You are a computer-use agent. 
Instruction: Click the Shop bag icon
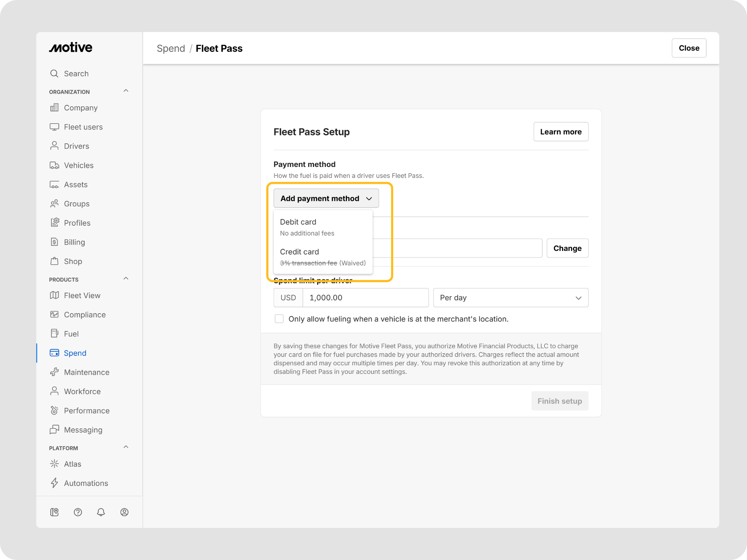pos(54,261)
